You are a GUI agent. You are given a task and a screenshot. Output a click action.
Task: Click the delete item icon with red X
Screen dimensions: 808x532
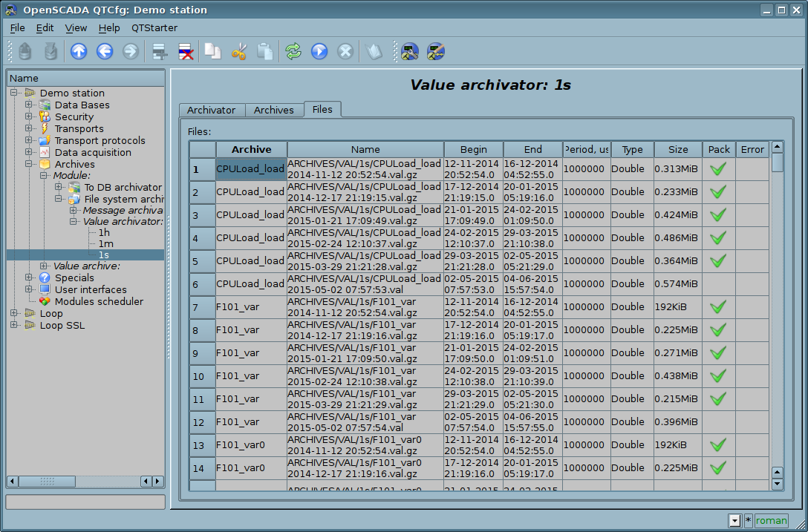coord(186,51)
